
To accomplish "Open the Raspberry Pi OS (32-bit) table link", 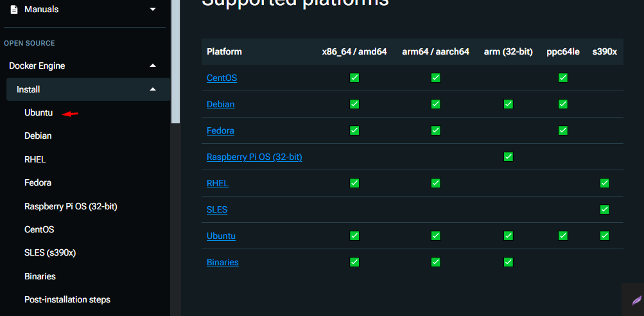I will pyautogui.click(x=254, y=157).
